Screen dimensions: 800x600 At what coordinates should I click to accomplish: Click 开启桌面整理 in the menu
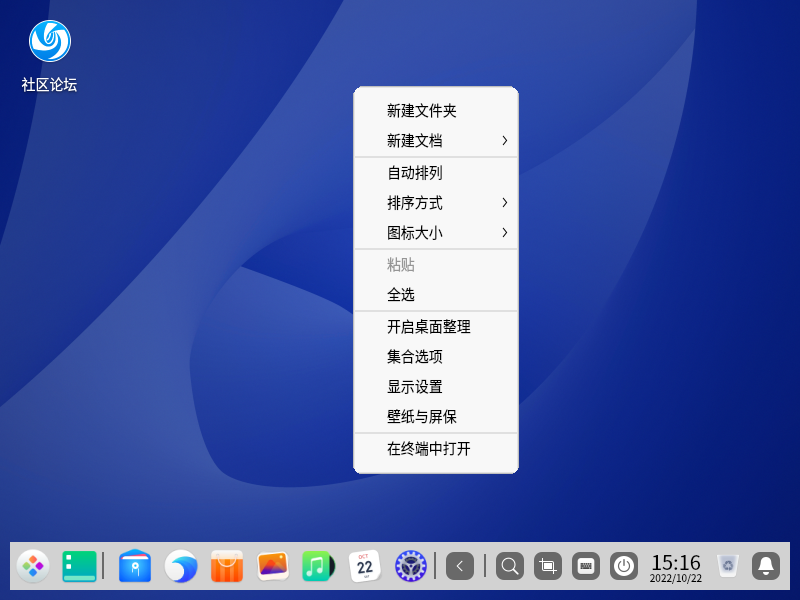click(x=436, y=327)
